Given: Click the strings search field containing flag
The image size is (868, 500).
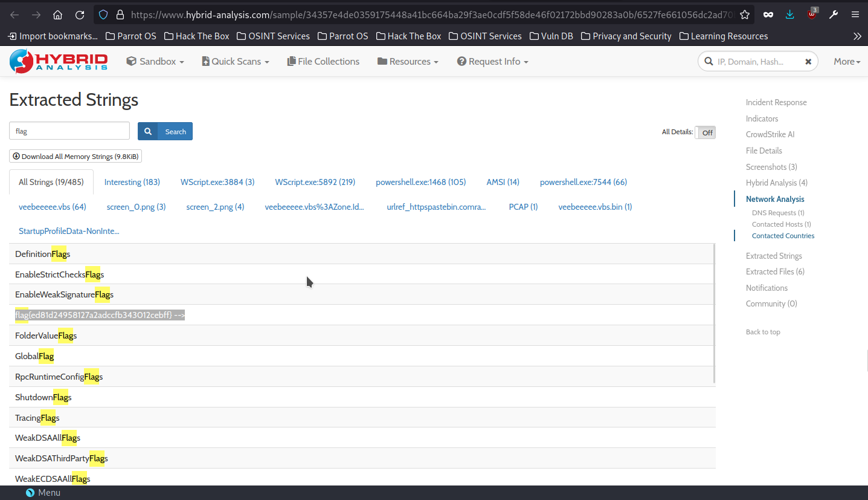Looking at the screenshot, I should coord(69,131).
